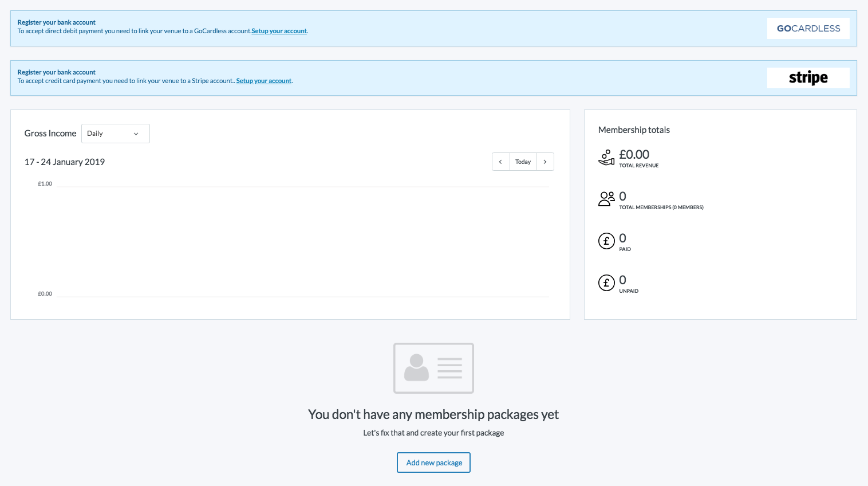Image resolution: width=868 pixels, height=486 pixels.
Task: Click the total revenue hand-coins icon
Action: point(606,158)
